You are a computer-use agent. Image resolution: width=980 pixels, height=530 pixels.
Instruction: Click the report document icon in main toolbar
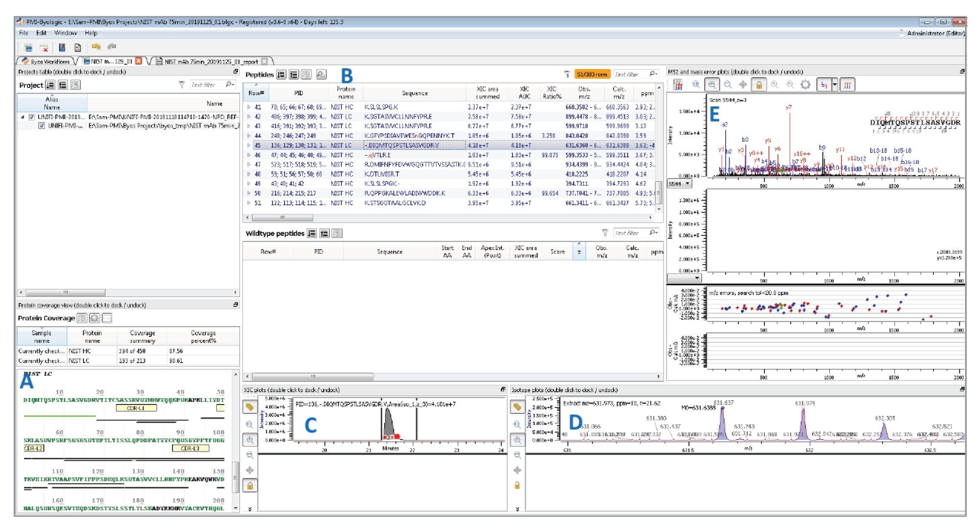tap(77, 48)
